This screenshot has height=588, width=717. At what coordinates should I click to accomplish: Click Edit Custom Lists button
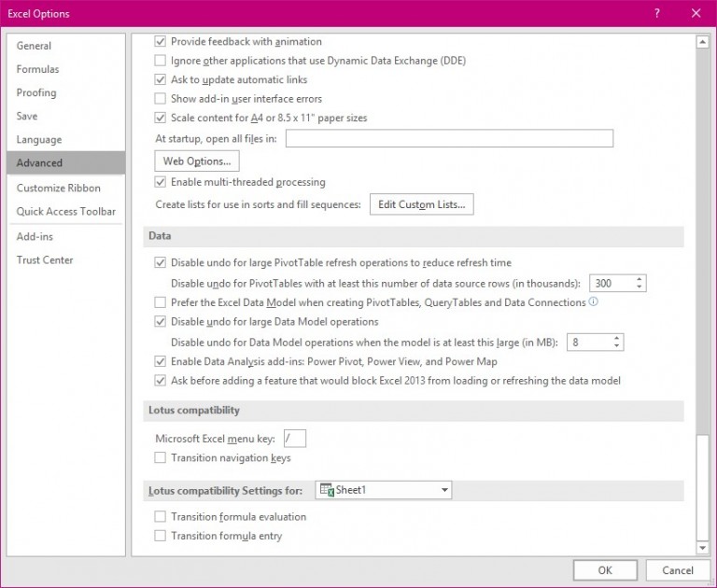point(422,204)
